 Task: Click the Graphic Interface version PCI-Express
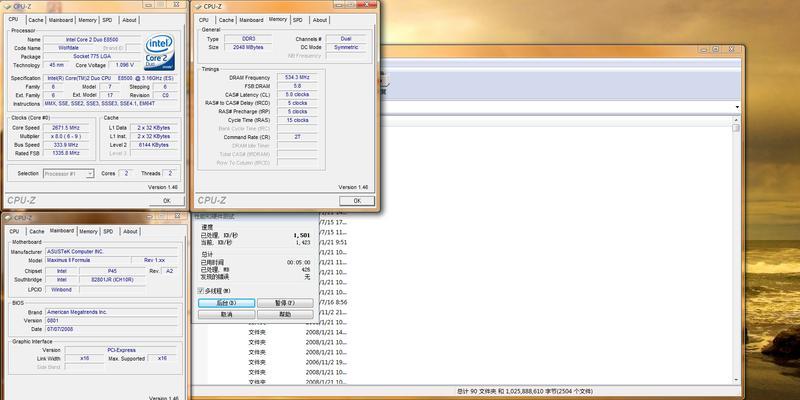[x=121, y=350]
